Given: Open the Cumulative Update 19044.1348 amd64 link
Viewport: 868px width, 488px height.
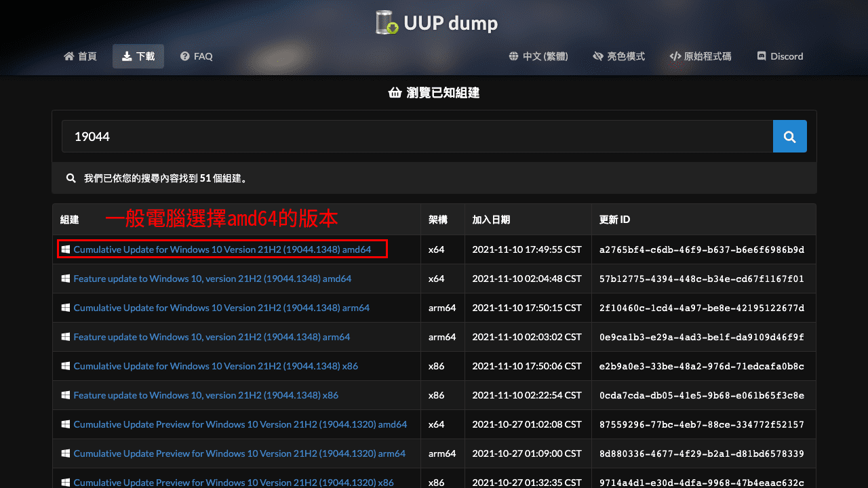Looking at the screenshot, I should tap(222, 249).
